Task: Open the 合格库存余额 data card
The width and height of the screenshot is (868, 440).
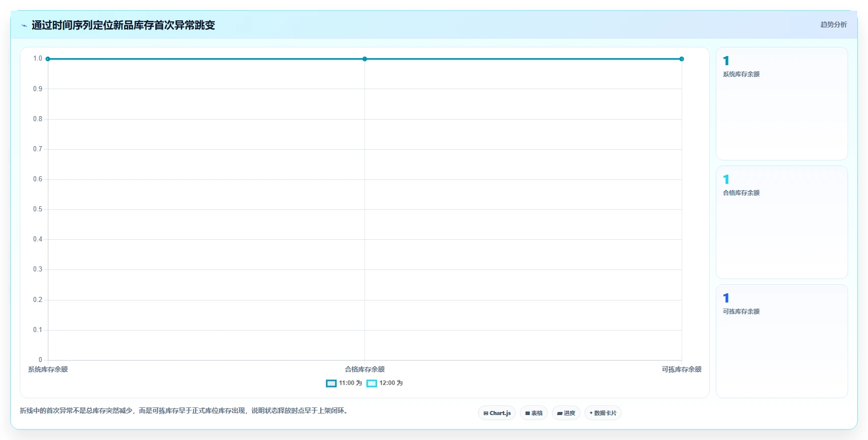Action: coord(782,223)
